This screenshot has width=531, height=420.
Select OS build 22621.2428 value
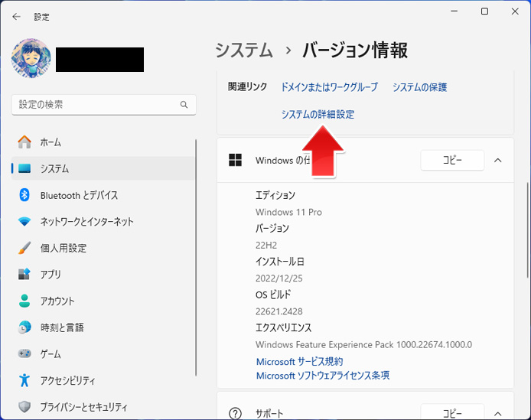coord(279,311)
